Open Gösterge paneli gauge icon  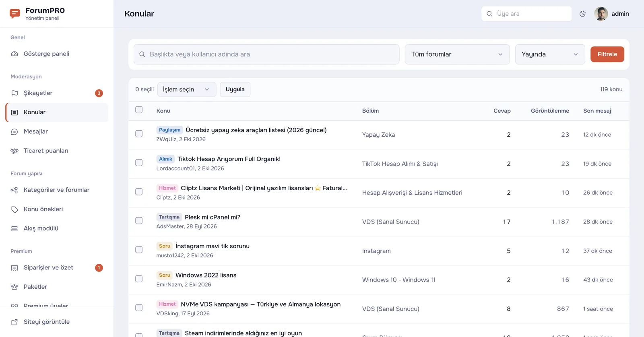(14, 54)
